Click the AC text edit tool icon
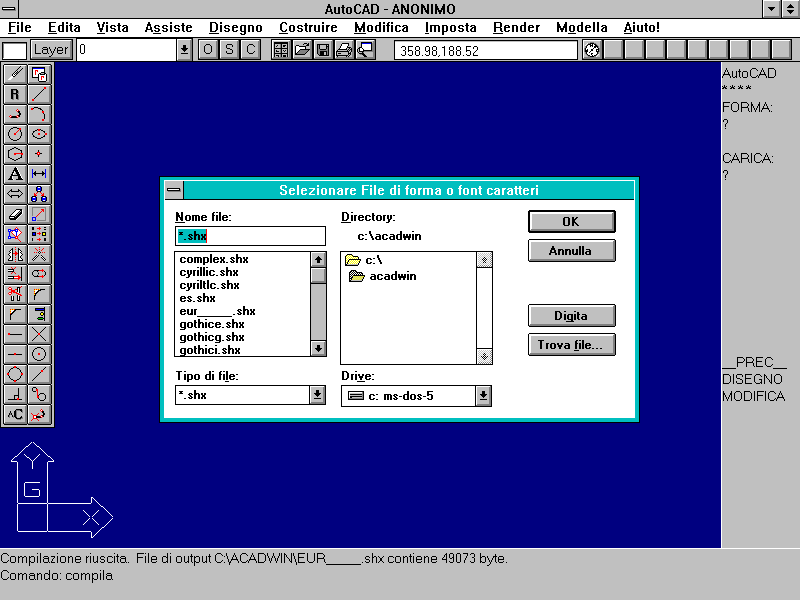This screenshot has height=600, width=800. pos(15,414)
